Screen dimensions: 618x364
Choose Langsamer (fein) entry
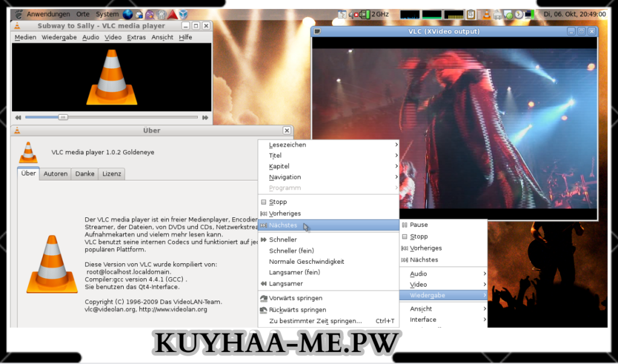click(x=328, y=272)
